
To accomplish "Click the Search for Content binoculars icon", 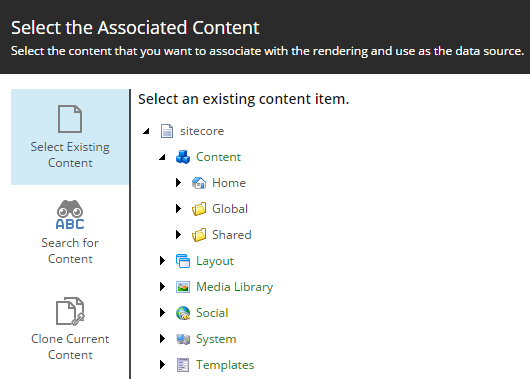I will 70,215.
